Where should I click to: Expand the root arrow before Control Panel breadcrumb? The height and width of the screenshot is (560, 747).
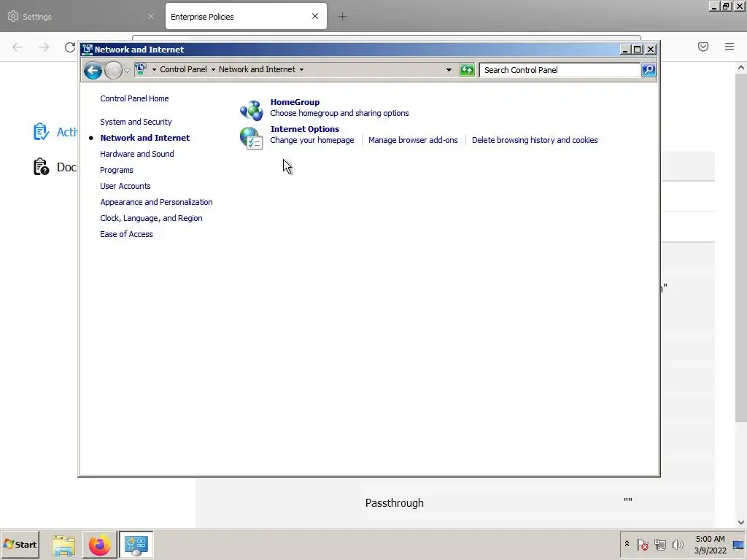(154, 69)
